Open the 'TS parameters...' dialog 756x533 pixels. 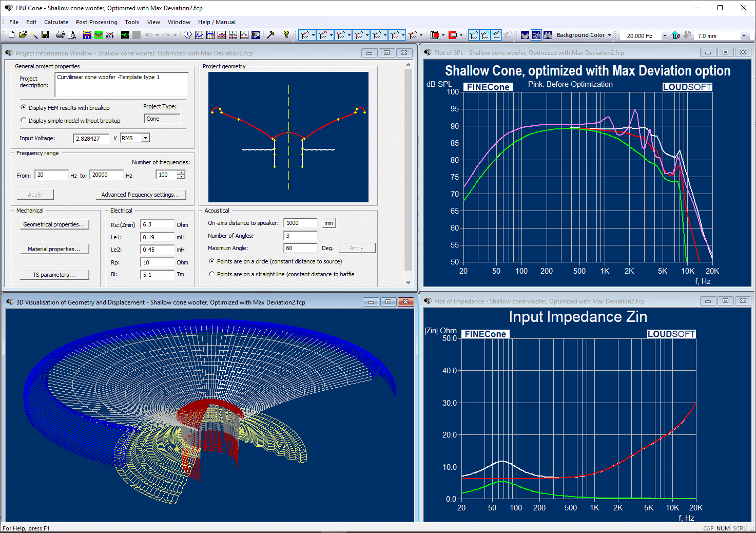coord(54,274)
